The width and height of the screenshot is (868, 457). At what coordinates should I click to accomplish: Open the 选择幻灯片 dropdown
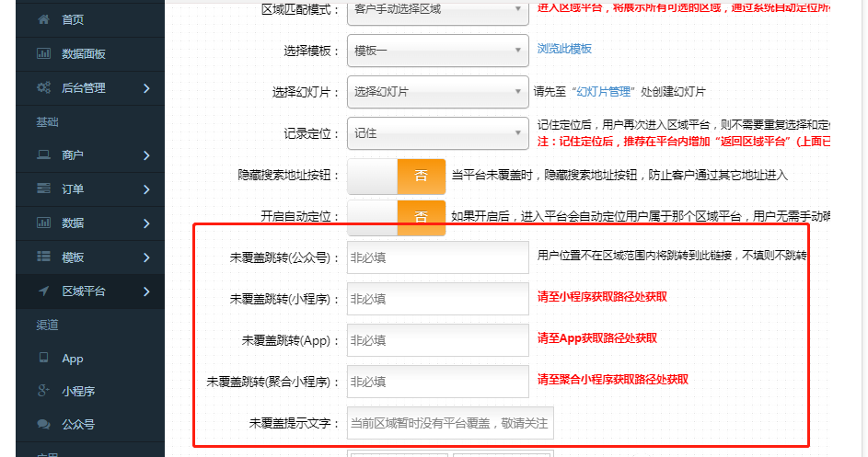point(437,92)
